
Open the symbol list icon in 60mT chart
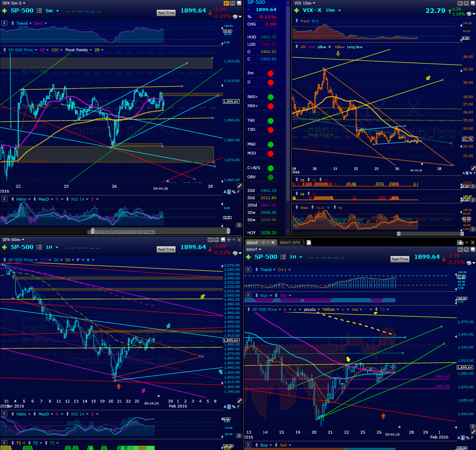tap(283, 257)
